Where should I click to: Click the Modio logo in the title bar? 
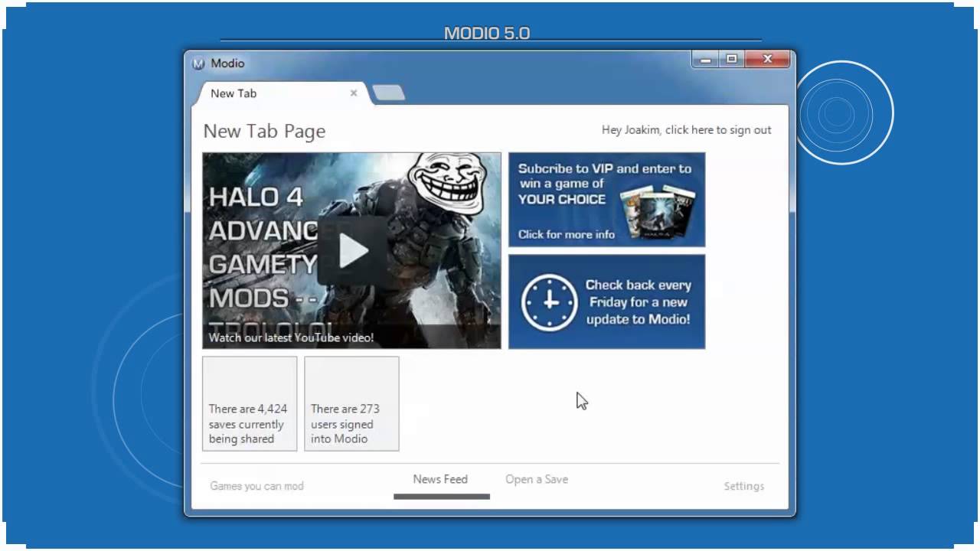(198, 64)
